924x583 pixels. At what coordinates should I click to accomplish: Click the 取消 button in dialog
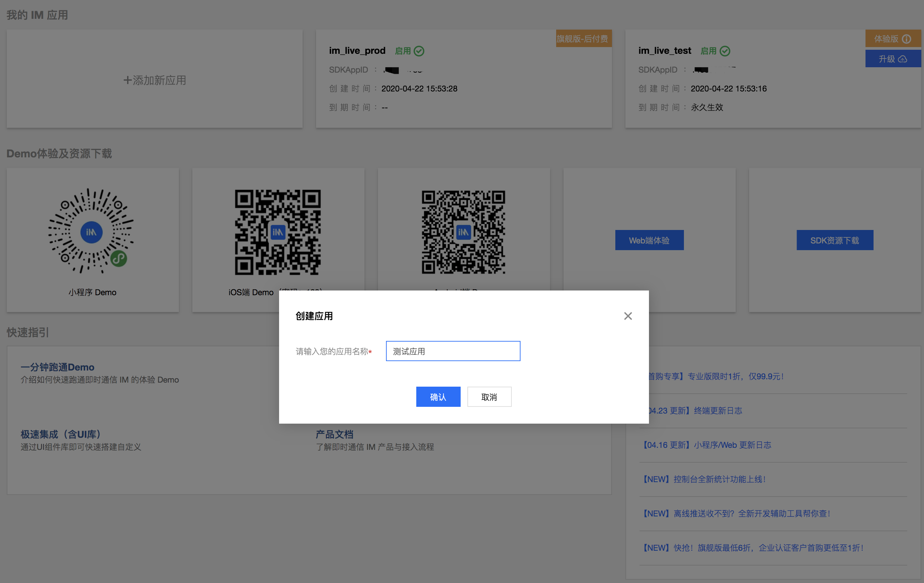(x=489, y=396)
